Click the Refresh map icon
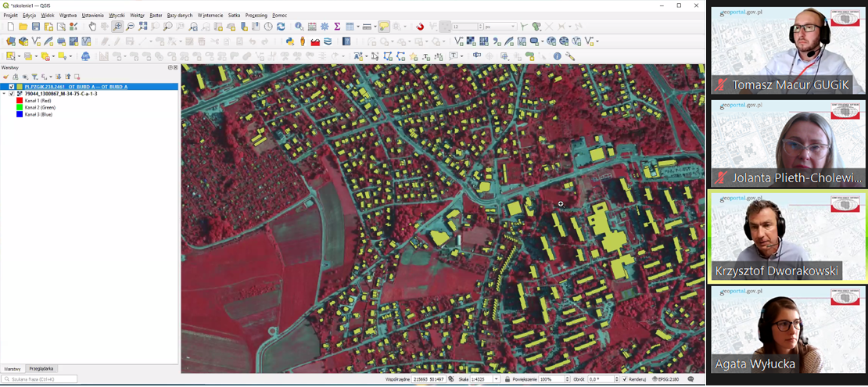Viewport: 868px width, 387px height. [x=281, y=27]
